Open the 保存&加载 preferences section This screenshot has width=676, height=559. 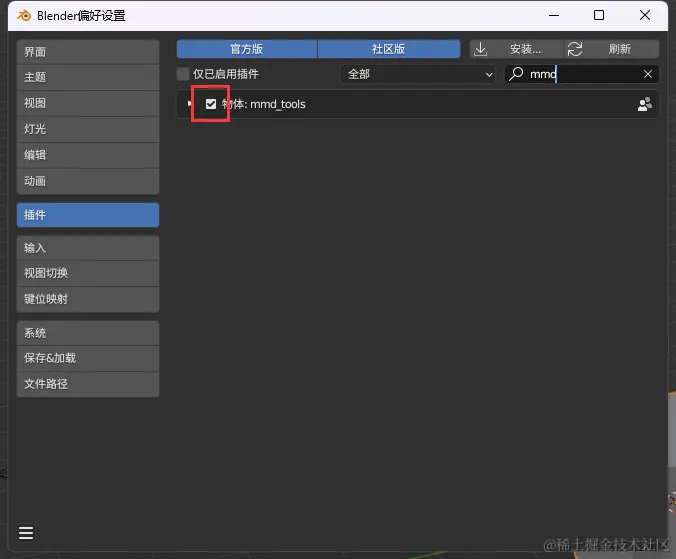pos(88,358)
